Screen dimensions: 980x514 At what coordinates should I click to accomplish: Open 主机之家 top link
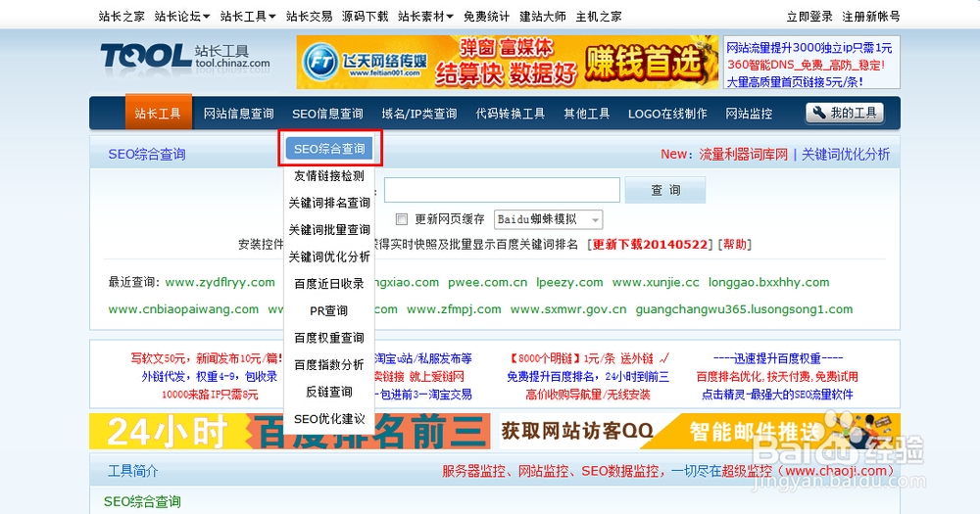599,17
